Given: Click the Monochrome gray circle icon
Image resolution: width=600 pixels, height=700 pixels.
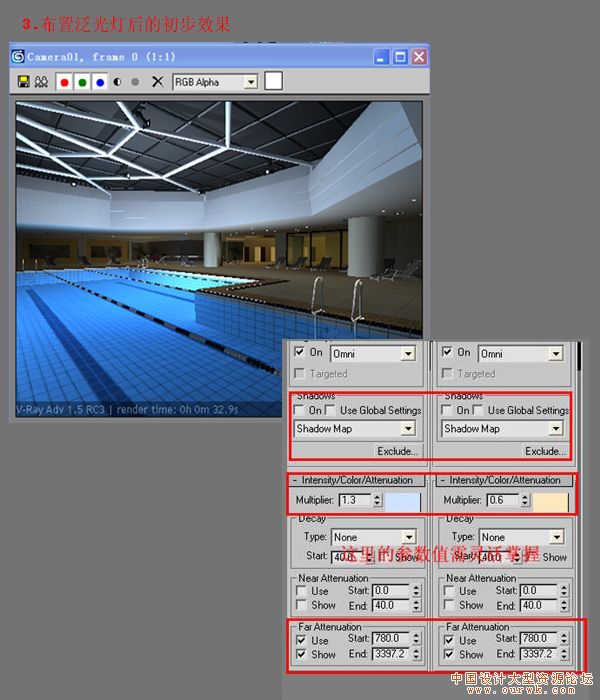Looking at the screenshot, I should click(x=135, y=82).
